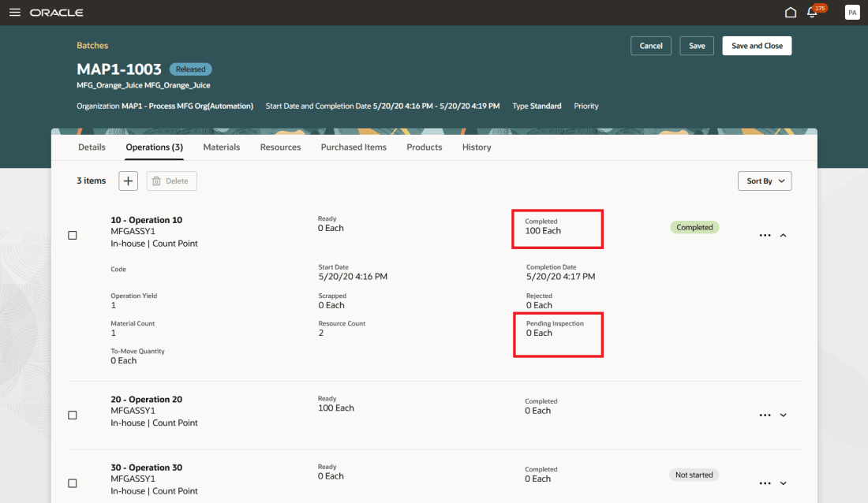Image resolution: width=868 pixels, height=503 pixels.
Task: Click Not started badge on Operation 30
Action: tap(694, 475)
